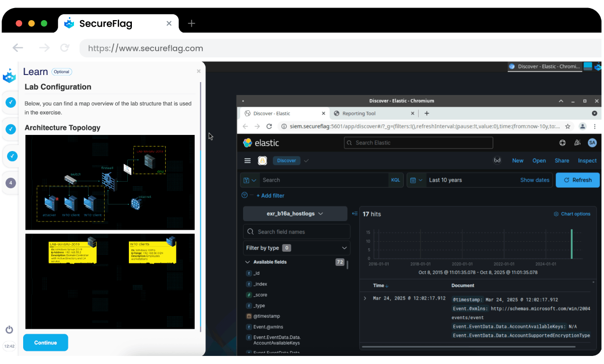Expand the Filter by type dropdown

pyautogui.click(x=296, y=248)
